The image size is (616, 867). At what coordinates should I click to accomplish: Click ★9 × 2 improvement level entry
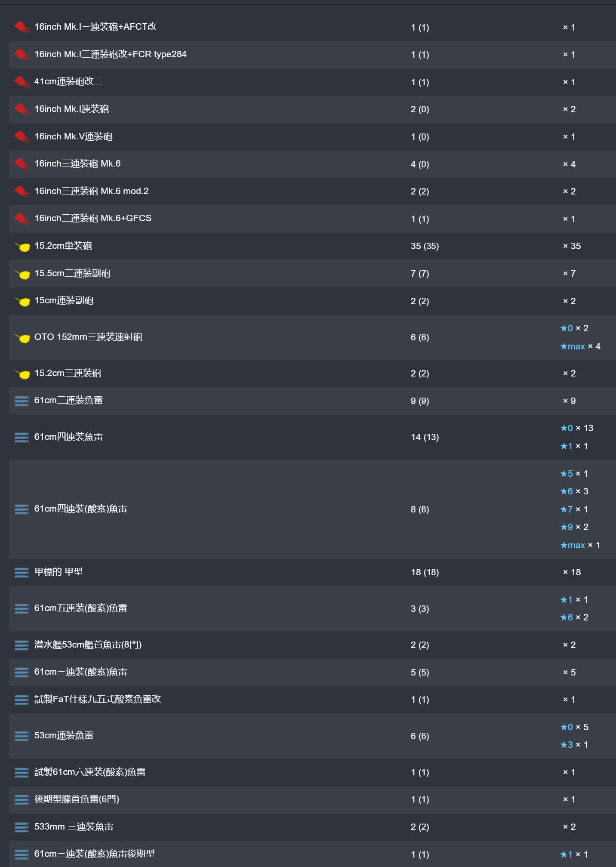(x=574, y=527)
